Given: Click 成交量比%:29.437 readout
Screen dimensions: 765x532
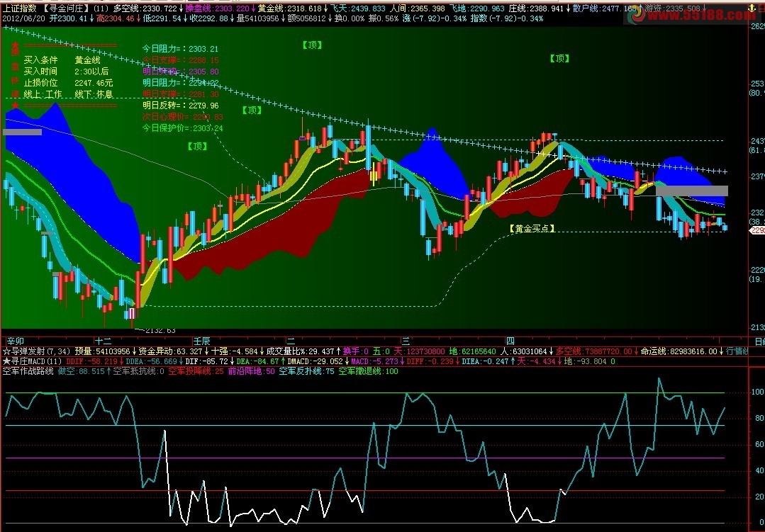Looking at the screenshot, I should coord(300,351).
